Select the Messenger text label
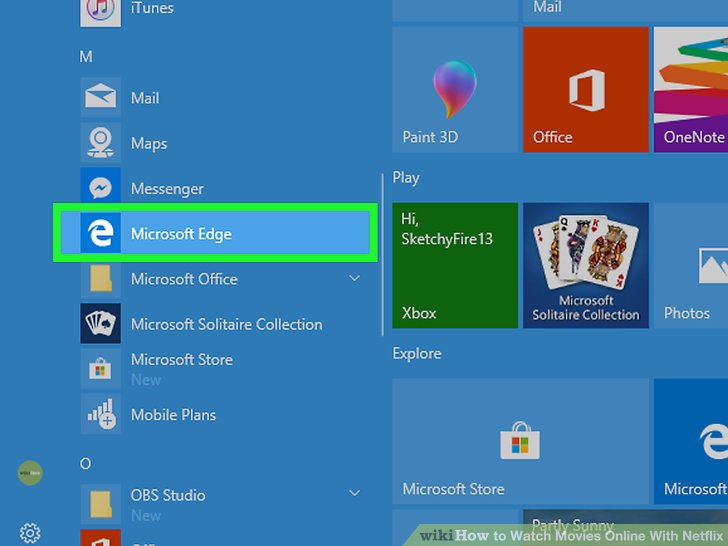The width and height of the screenshot is (728, 546). click(x=167, y=189)
